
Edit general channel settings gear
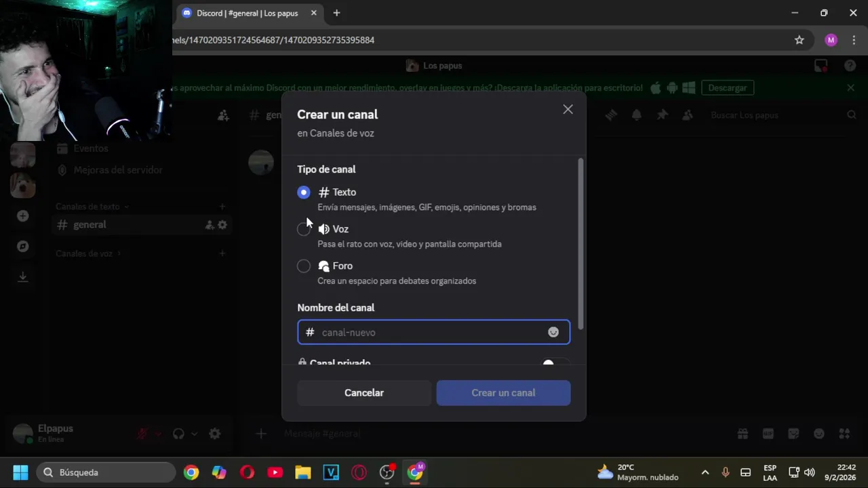pyautogui.click(x=222, y=225)
